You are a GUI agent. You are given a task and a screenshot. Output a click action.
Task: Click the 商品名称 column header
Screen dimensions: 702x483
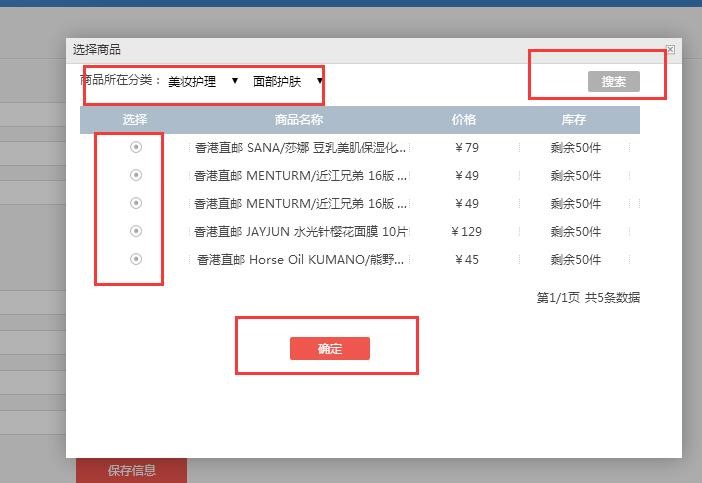[299, 120]
